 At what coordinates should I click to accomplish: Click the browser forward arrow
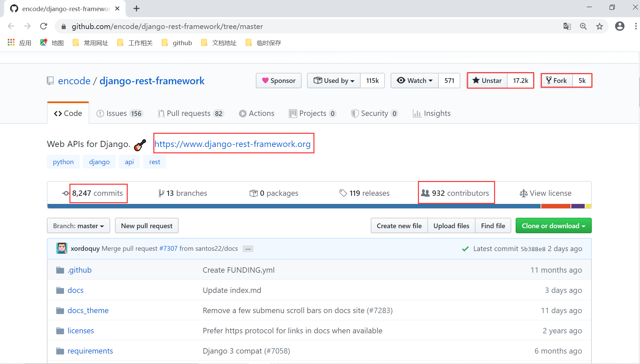(27, 26)
